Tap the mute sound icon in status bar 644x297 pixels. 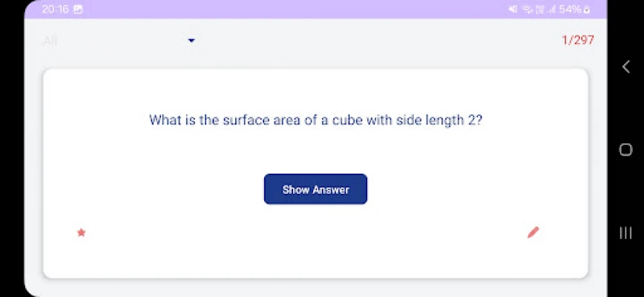[x=513, y=10]
